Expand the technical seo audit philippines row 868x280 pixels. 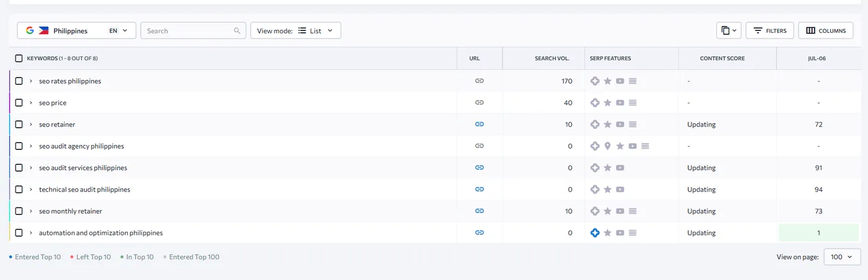(x=31, y=190)
